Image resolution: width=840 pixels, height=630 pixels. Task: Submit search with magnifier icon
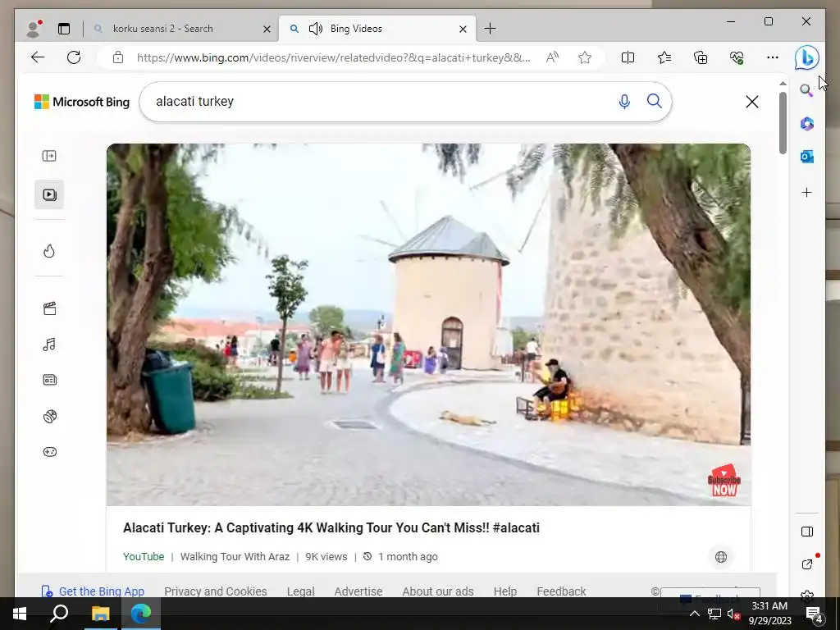tap(654, 101)
